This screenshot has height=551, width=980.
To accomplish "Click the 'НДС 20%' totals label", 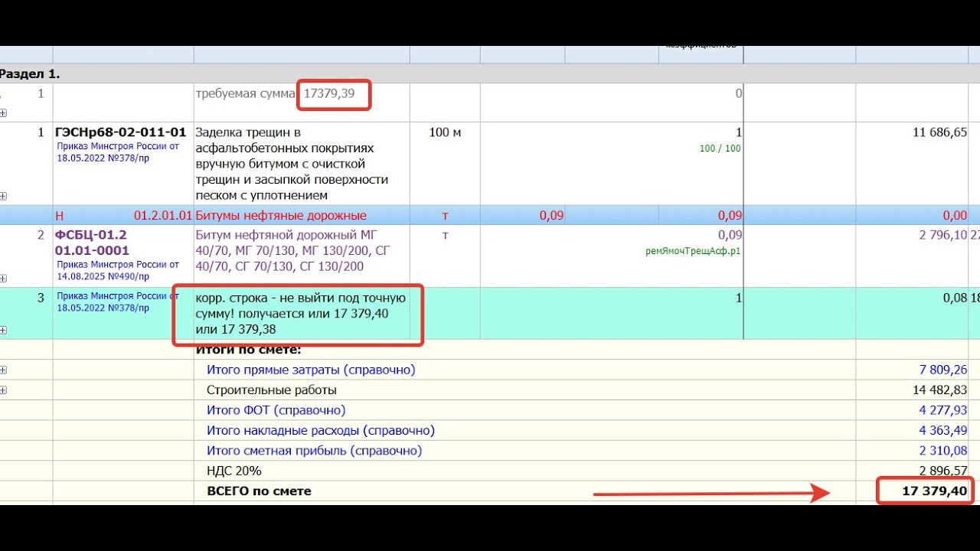I will (234, 471).
